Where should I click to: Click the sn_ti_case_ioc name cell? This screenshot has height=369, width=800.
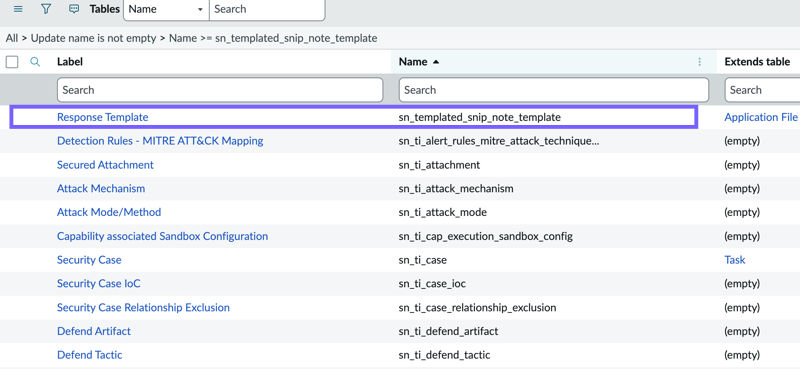[x=433, y=283]
